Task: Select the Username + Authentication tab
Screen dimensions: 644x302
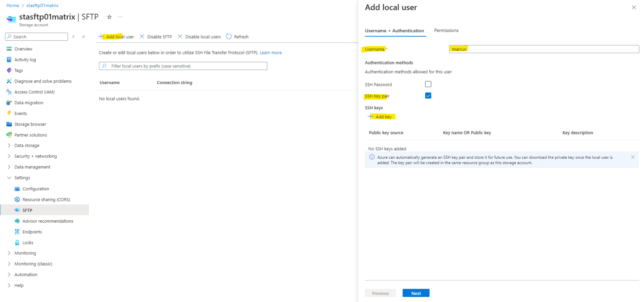Action: pos(395,30)
